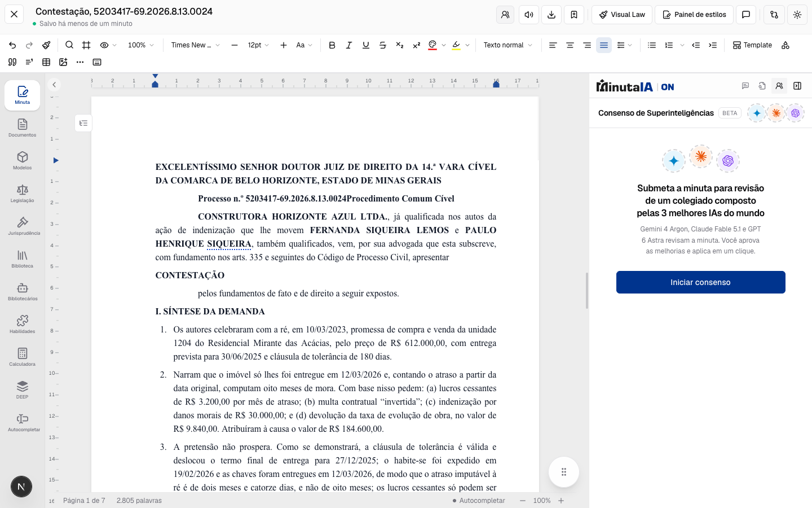Open the Legislação scales icon
The image size is (812, 508).
coord(23,193)
